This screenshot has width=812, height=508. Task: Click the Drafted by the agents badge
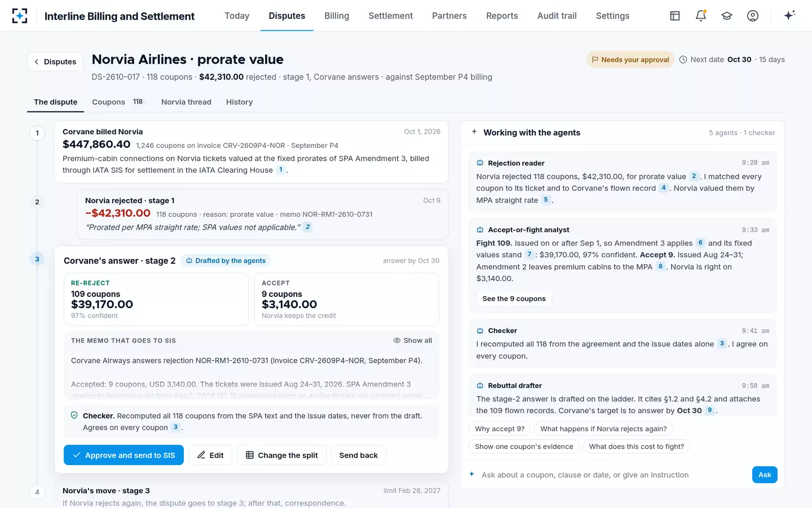point(226,260)
